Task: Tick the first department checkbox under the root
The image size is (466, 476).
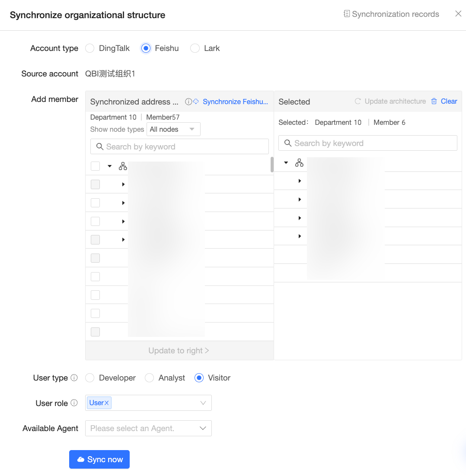Action: point(96,184)
